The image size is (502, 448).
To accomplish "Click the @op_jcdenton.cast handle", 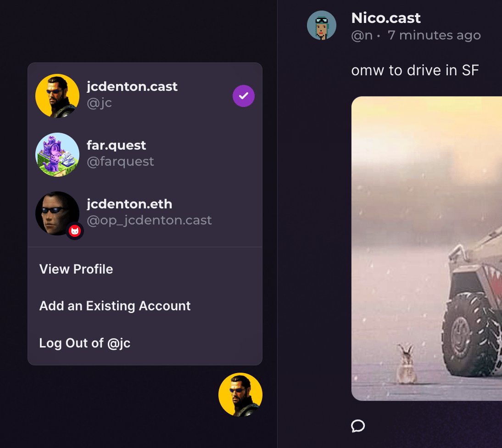I will pyautogui.click(x=150, y=220).
